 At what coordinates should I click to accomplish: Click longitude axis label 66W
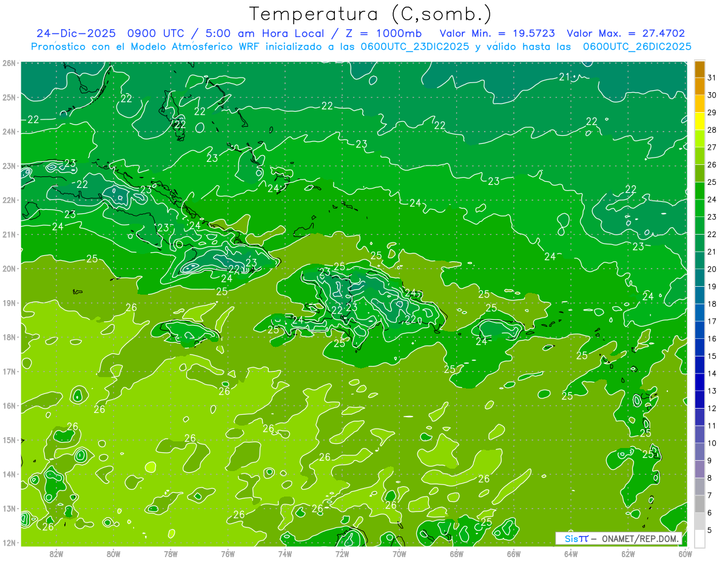pos(514,554)
